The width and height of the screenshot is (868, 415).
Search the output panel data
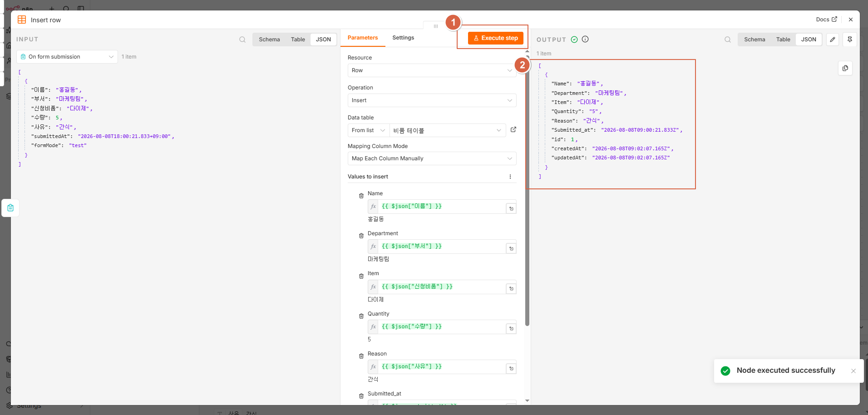(x=728, y=40)
